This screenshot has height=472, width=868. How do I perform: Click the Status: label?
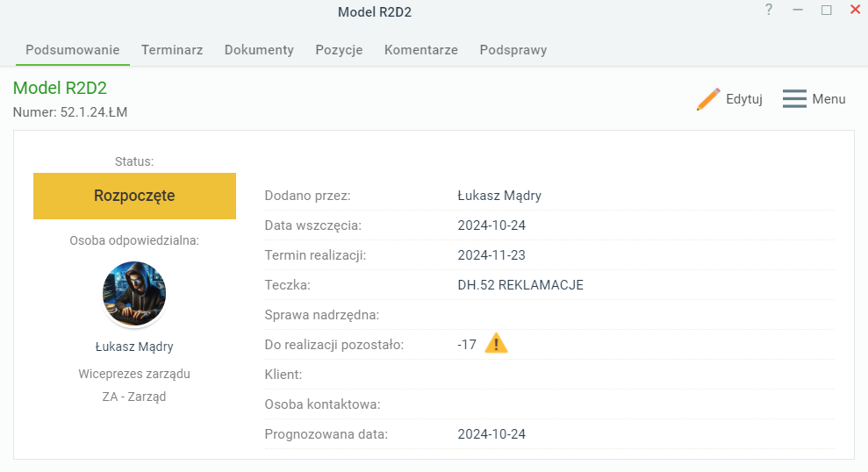pyautogui.click(x=134, y=161)
